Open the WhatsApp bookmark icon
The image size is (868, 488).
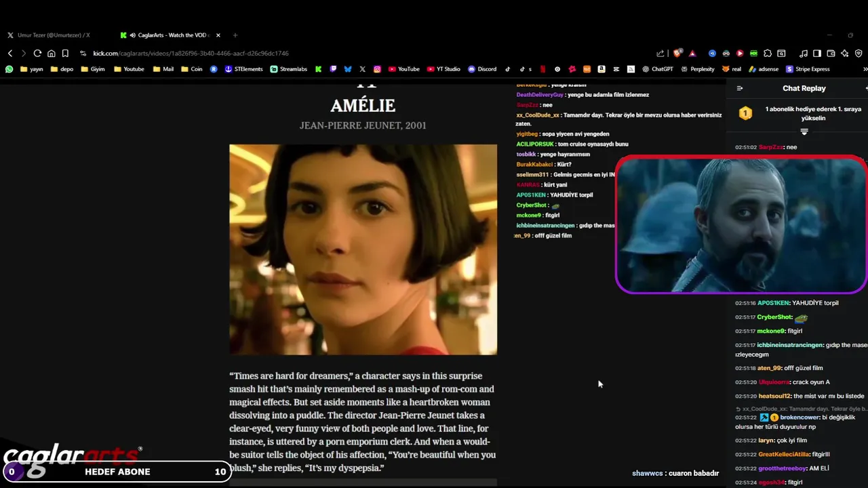9,69
